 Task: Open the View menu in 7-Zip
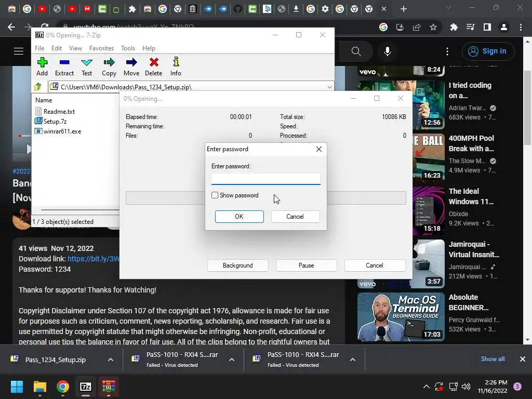point(75,48)
